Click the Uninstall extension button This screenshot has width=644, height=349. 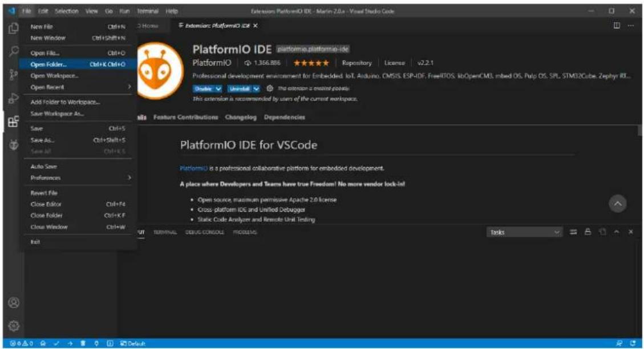(240, 89)
